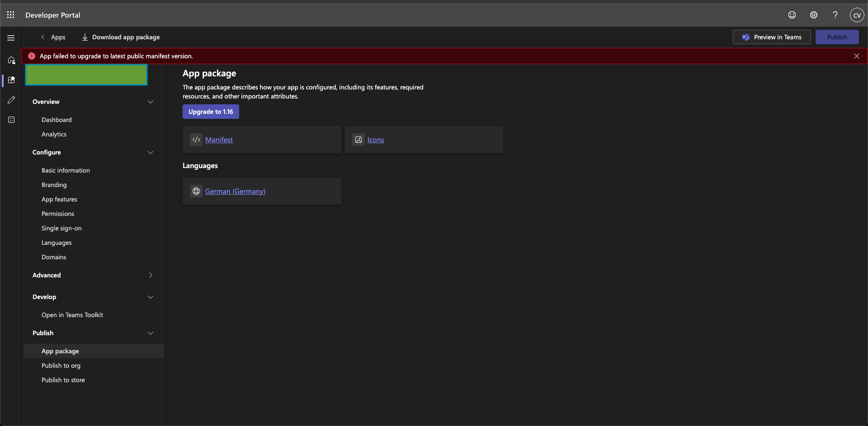The width and height of the screenshot is (868, 426).
Task: Click the Icons image icon
Action: pyautogui.click(x=359, y=140)
